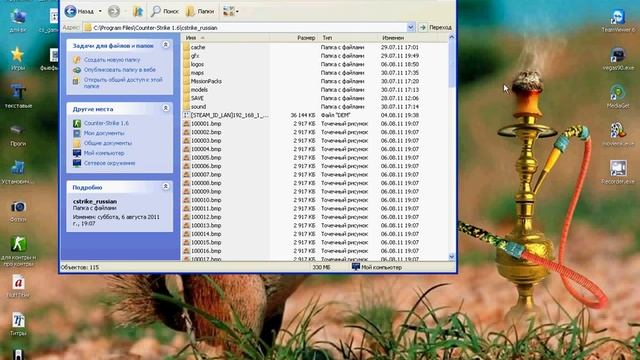Select the music note Установич desktop icon
This screenshot has height=360, width=640.
(x=18, y=172)
